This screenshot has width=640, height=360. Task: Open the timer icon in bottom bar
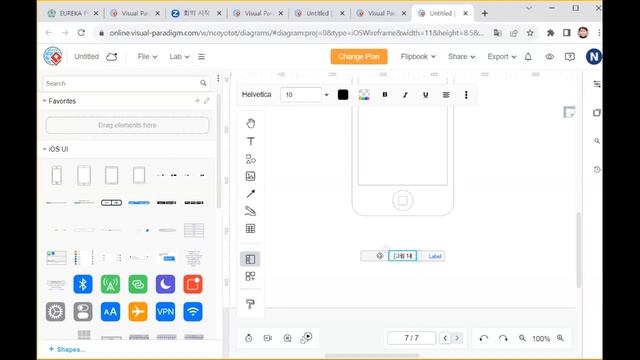(x=249, y=338)
